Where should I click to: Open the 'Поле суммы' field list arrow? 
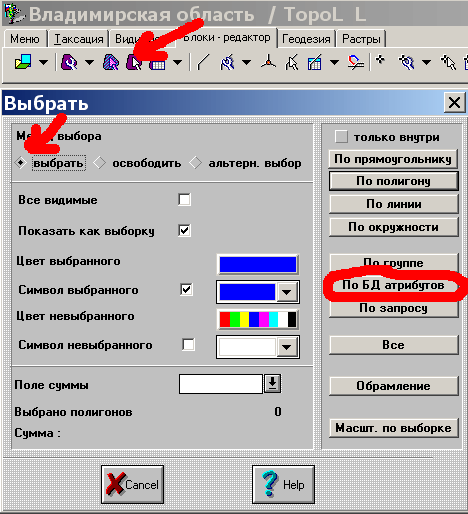pyautogui.click(x=272, y=383)
